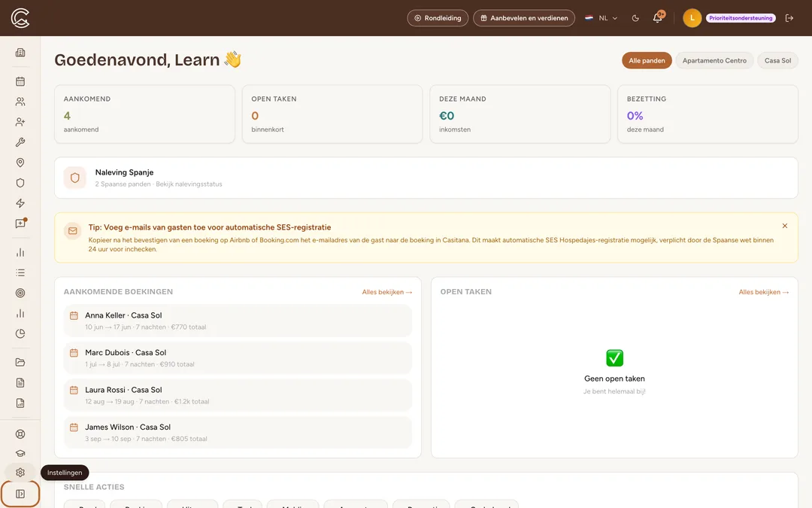Start the Rondleiding tour
This screenshot has width=812, height=508.
(438, 18)
